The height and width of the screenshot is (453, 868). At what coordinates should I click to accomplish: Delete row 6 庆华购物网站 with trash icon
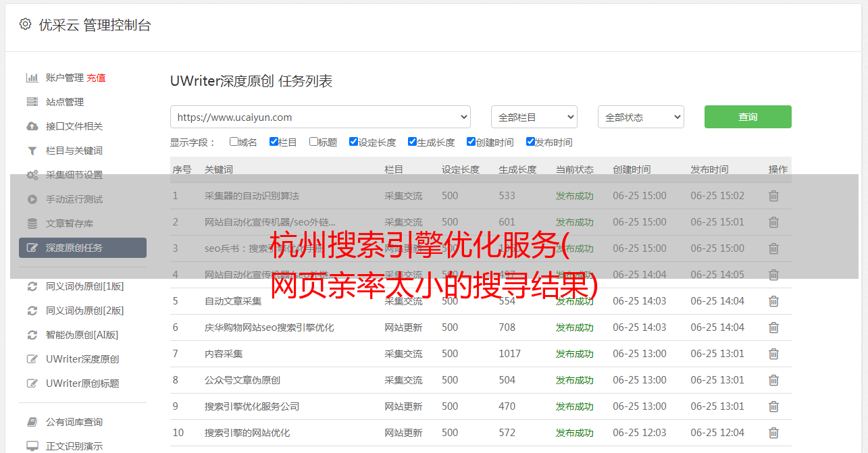[x=773, y=327]
